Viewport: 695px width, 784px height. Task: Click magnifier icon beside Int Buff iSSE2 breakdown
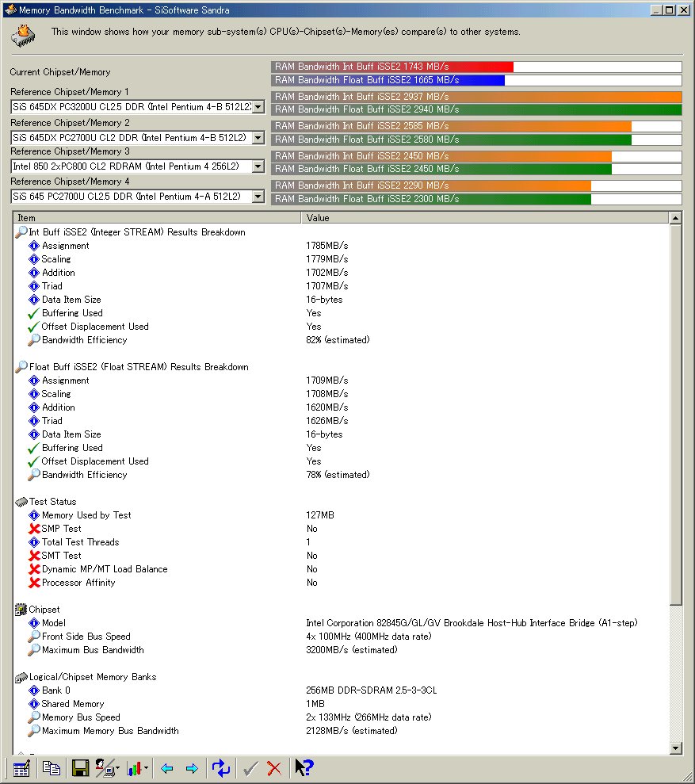click(x=21, y=232)
